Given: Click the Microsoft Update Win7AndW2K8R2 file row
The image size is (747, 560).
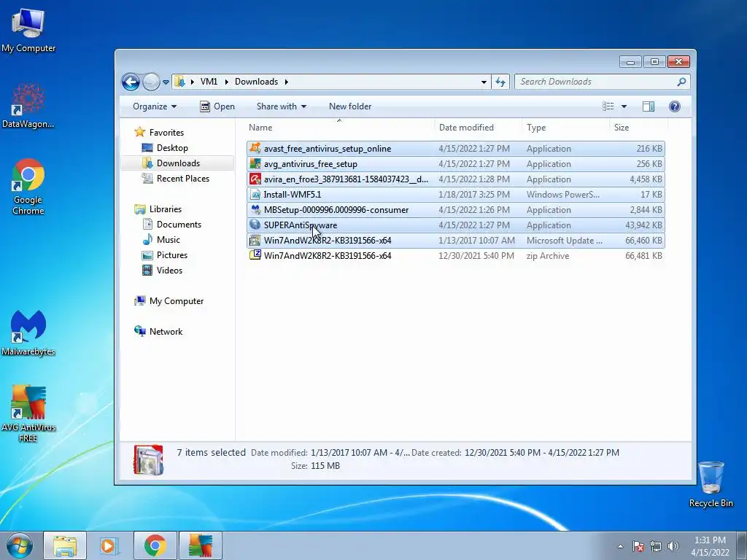Looking at the screenshot, I should [x=455, y=240].
